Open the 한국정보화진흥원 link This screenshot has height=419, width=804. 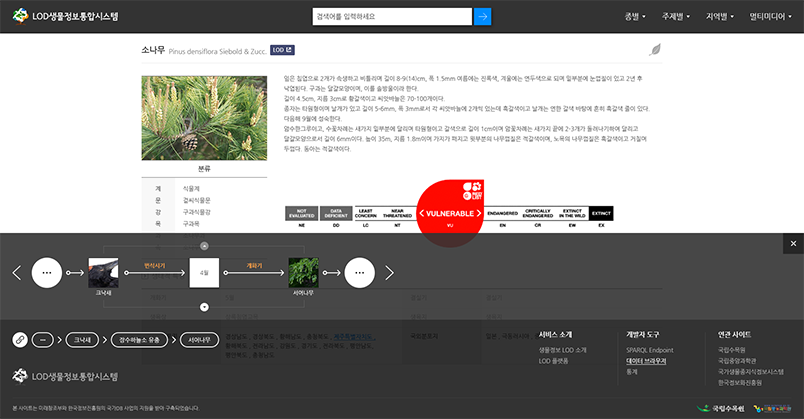[x=740, y=383]
